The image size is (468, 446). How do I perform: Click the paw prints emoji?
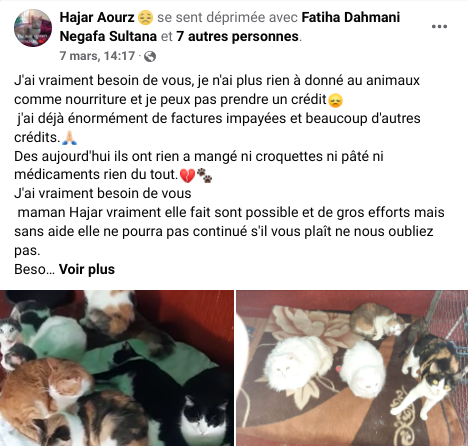click(x=205, y=175)
